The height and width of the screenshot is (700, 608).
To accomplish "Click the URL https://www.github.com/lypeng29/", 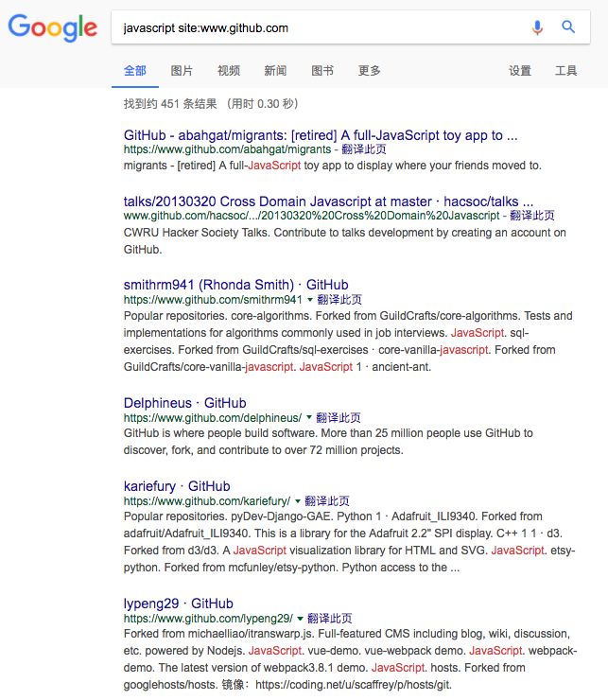I will 208,619.
